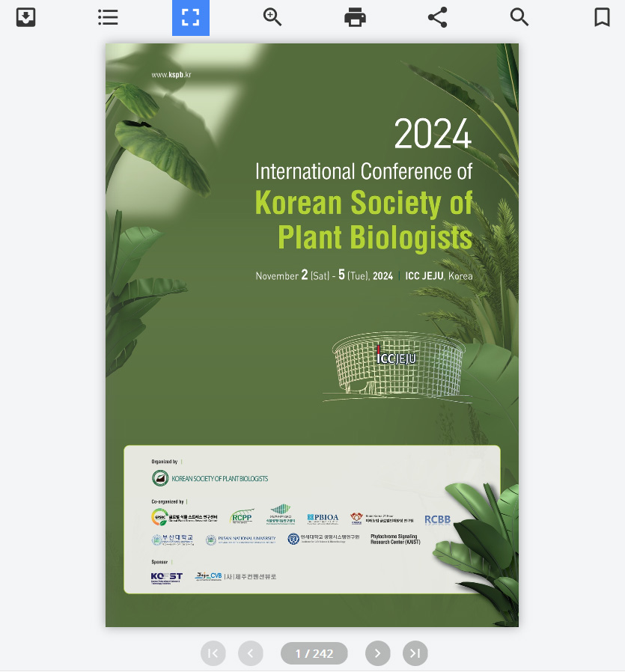This screenshot has height=672, width=625.
Task: Click the 1 / 242 page indicator
Action: click(314, 653)
